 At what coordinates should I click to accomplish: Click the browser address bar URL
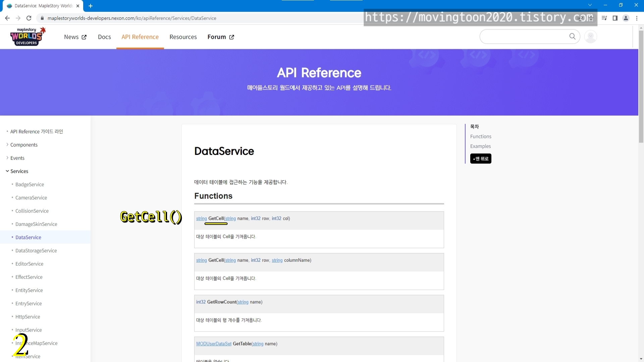[132, 18]
